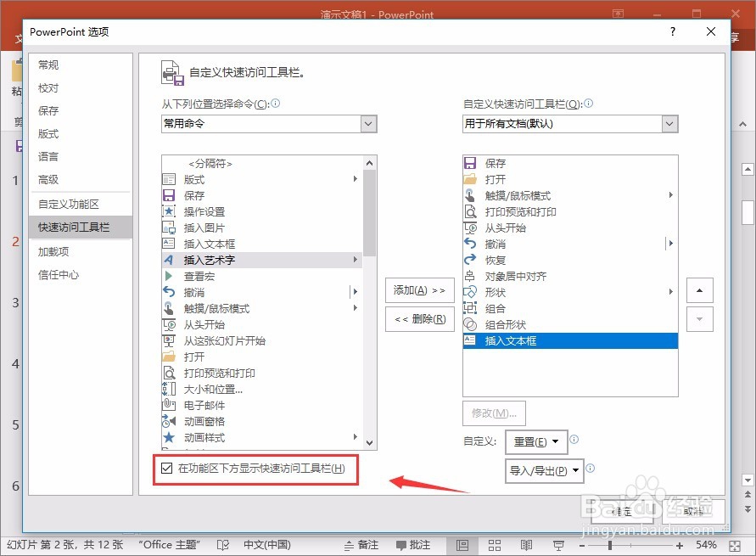Screen dimensions: 756x556
Task: Click the << 删除(R) button
Action: pyautogui.click(x=419, y=319)
